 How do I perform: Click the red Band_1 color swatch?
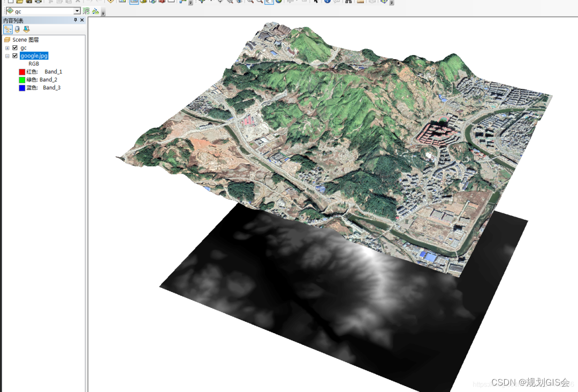(21, 71)
